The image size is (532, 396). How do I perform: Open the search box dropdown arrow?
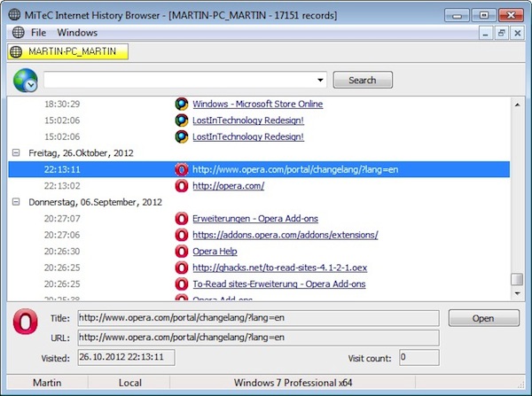320,80
